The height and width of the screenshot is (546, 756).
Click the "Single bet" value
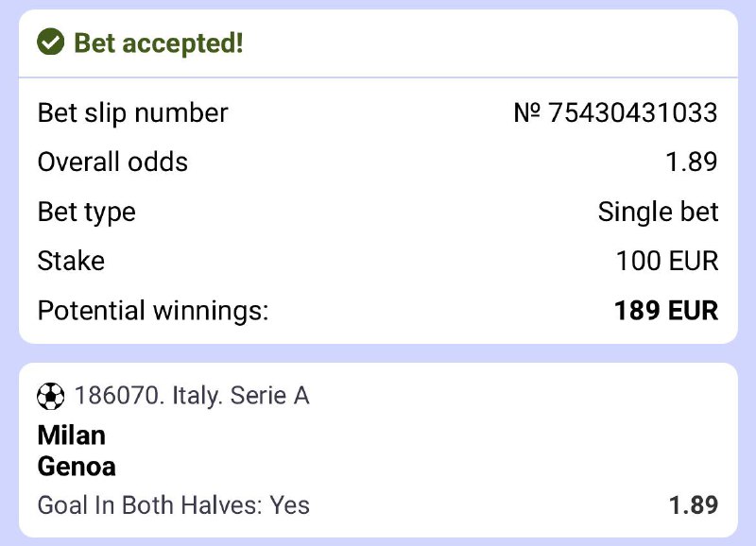coord(658,212)
